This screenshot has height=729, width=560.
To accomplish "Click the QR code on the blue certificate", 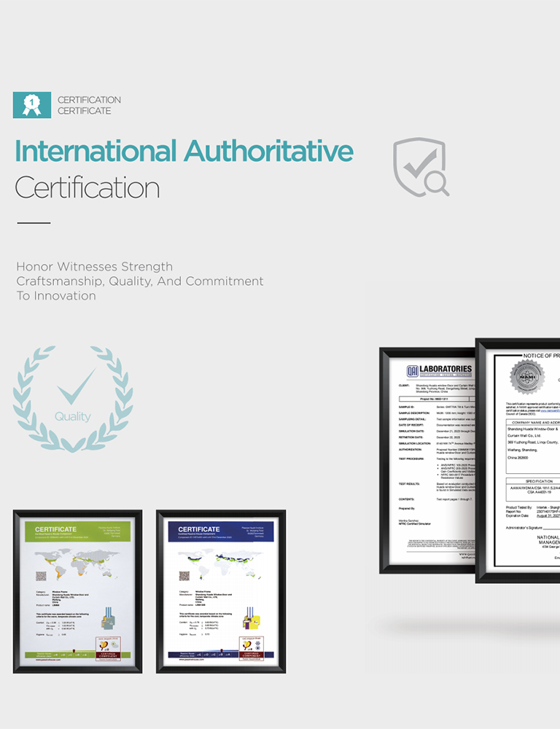I will point(184,577).
